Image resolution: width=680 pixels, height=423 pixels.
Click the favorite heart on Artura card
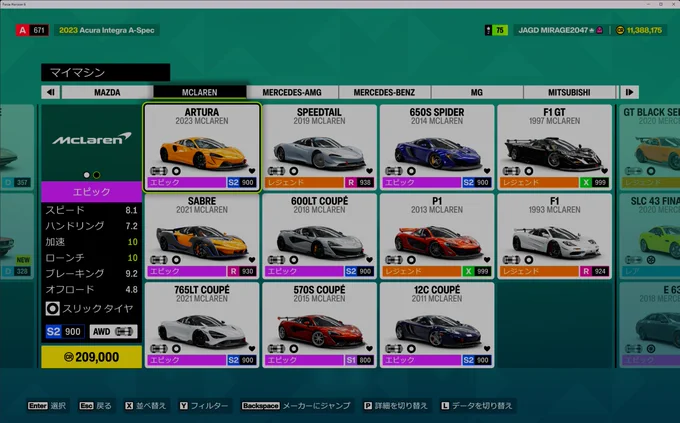252,171
